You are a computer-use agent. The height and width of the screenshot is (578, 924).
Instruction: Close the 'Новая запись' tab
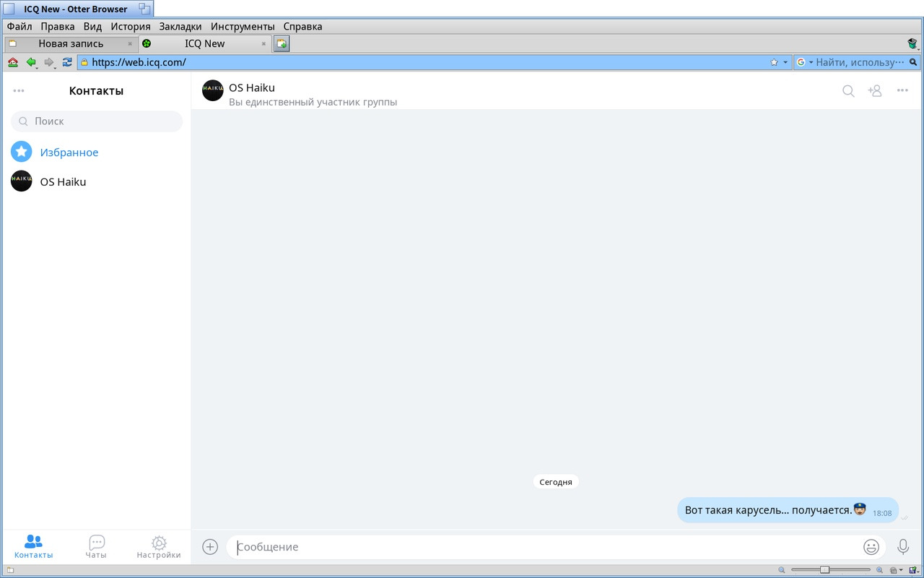(130, 43)
